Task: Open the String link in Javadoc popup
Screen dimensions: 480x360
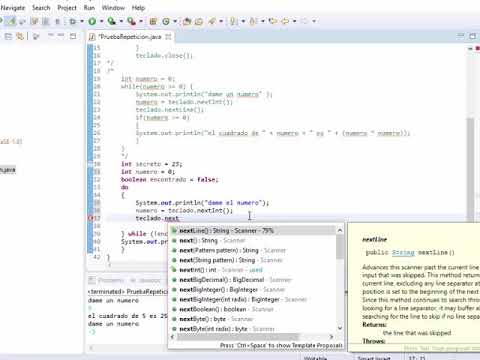Action: pos(403,252)
